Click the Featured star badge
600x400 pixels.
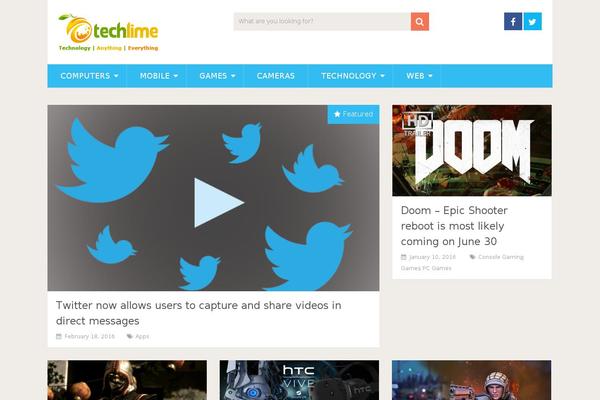pos(353,114)
